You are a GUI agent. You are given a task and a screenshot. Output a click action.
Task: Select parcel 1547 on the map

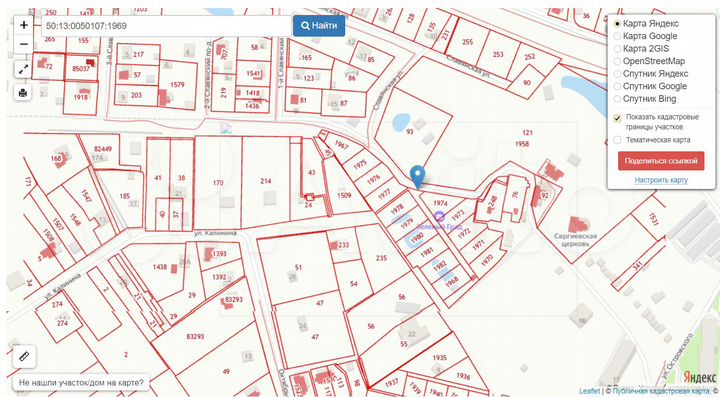[86, 196]
